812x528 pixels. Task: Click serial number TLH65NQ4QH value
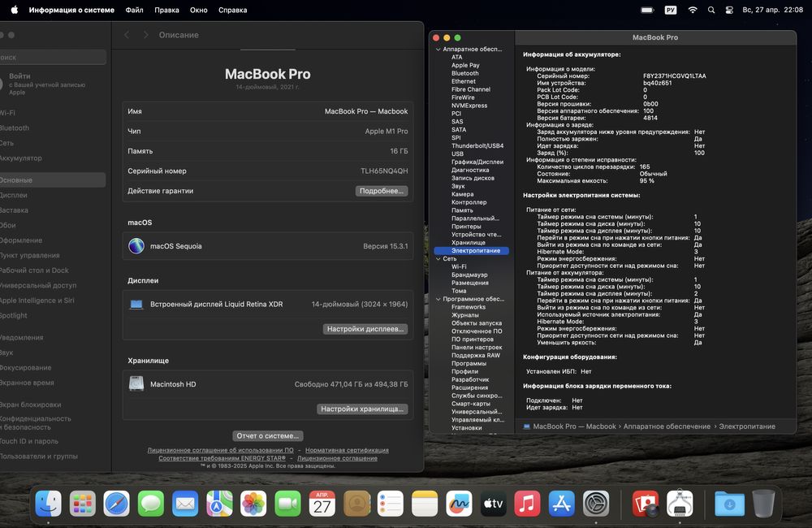[384, 171]
